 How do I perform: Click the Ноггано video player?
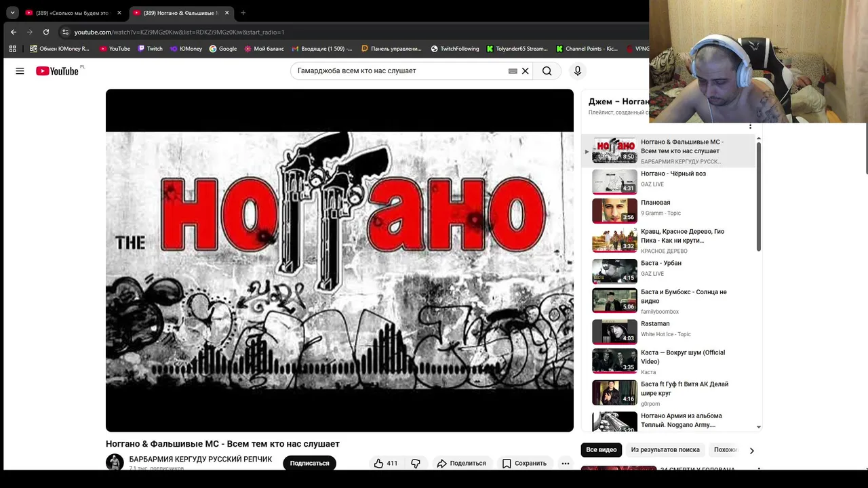(340, 260)
